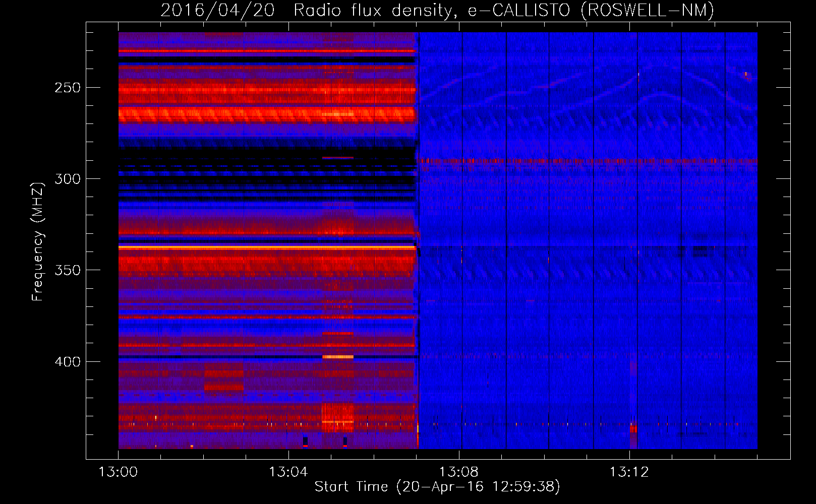Click the 13:12 time tick label
816x504 pixels.
coord(629,472)
